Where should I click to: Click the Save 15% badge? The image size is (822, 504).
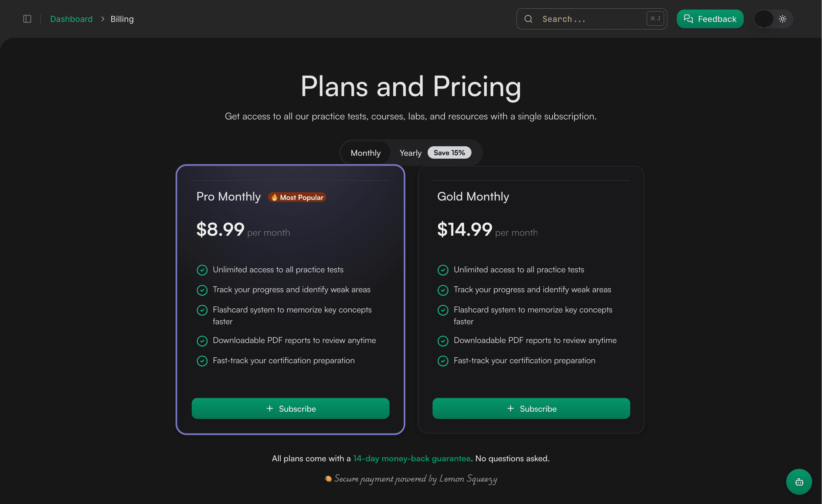449,153
